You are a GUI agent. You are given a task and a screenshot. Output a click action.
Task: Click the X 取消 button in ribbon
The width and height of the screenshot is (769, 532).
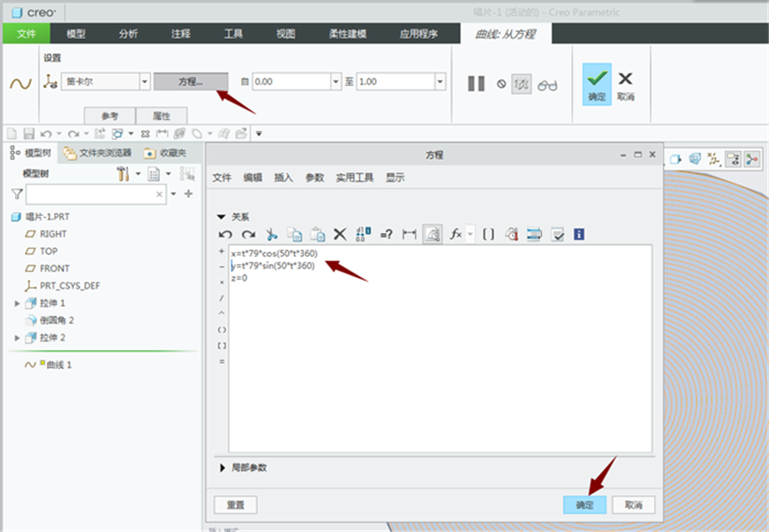(625, 85)
